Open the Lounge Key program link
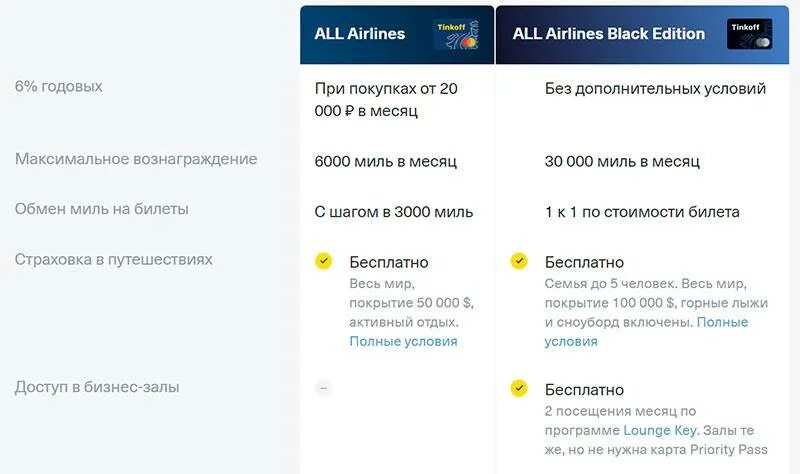Viewport: 800px width, 474px height. 660,430
